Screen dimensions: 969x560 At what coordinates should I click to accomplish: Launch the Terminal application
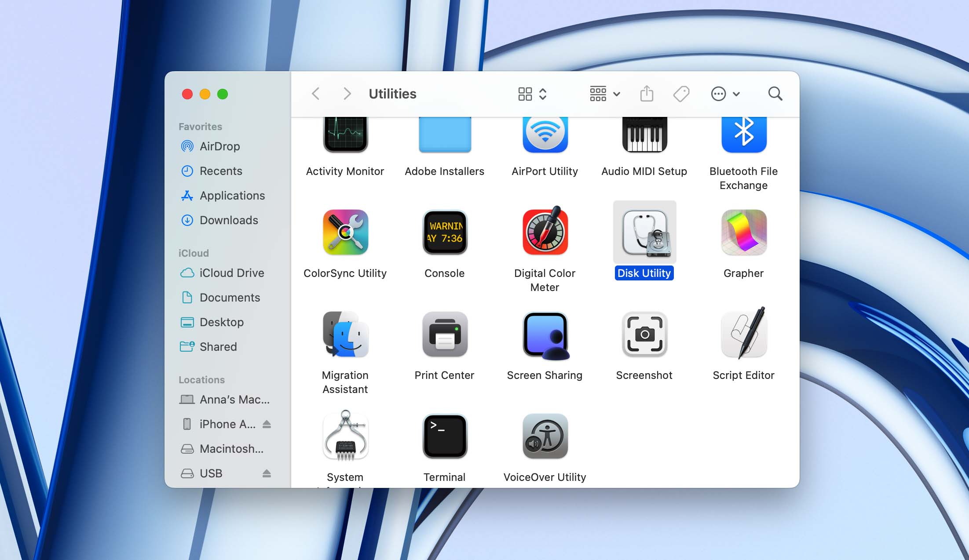[444, 436]
